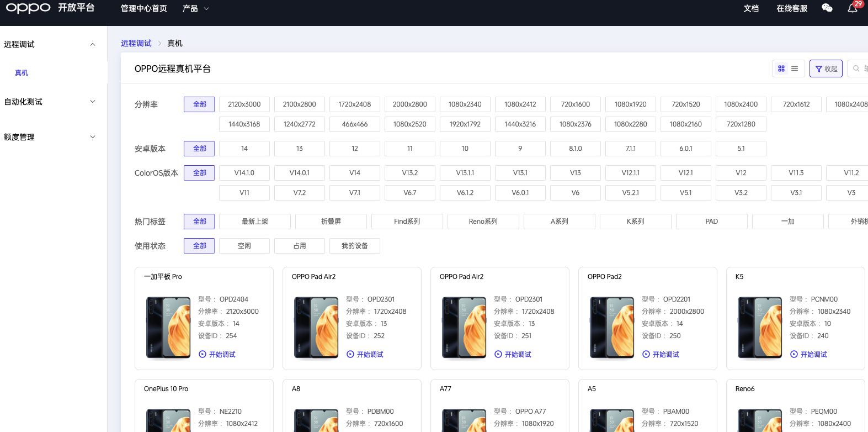Filter resolution 720x1280
868x432 pixels.
click(741, 124)
